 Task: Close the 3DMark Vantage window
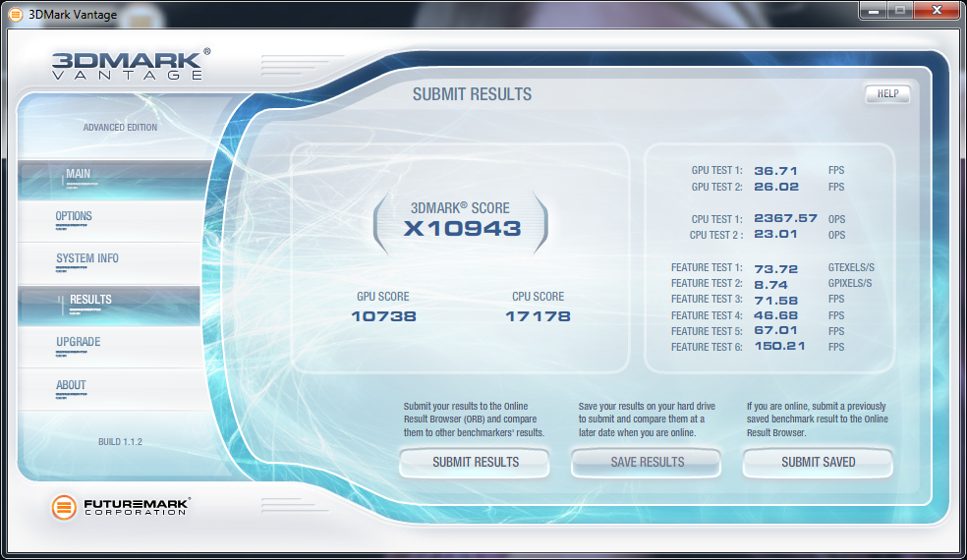click(x=936, y=10)
